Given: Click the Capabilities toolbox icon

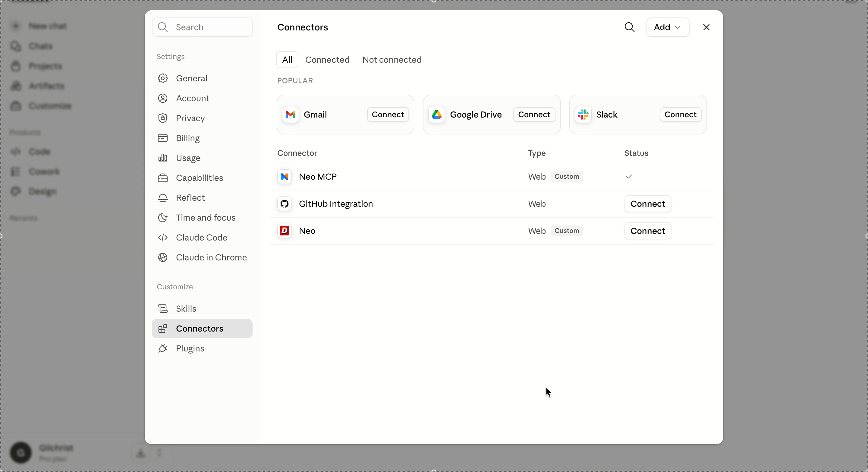Looking at the screenshot, I should [x=163, y=178].
